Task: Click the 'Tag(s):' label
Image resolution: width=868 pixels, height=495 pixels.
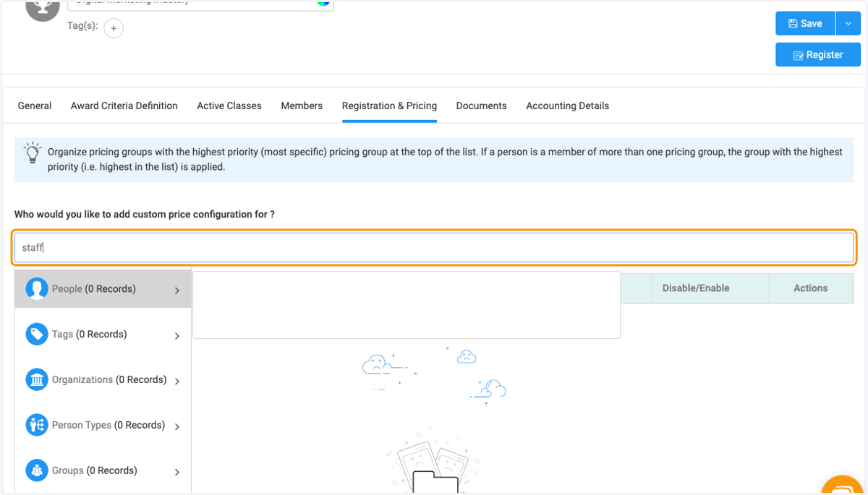Action: click(82, 25)
